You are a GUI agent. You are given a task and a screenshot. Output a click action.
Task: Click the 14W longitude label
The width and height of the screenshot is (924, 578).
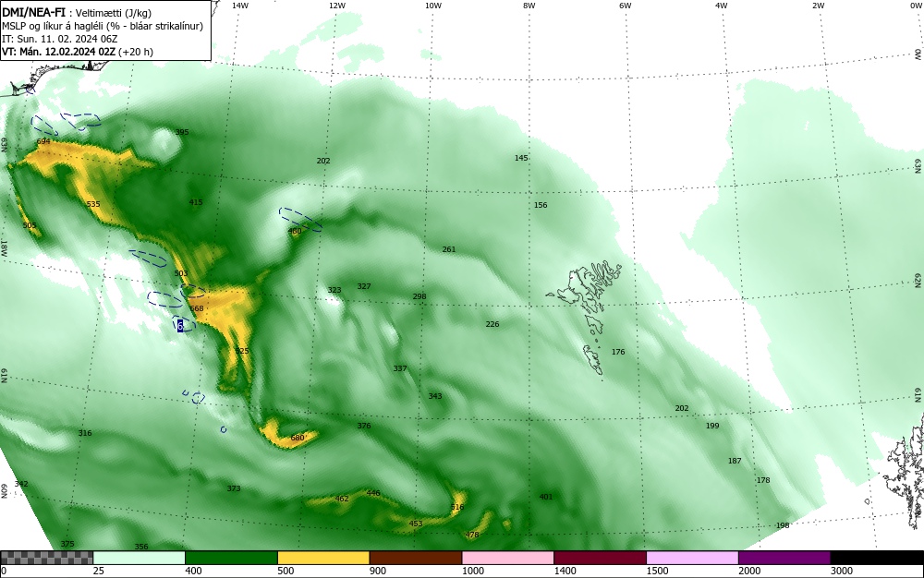[239, 6]
